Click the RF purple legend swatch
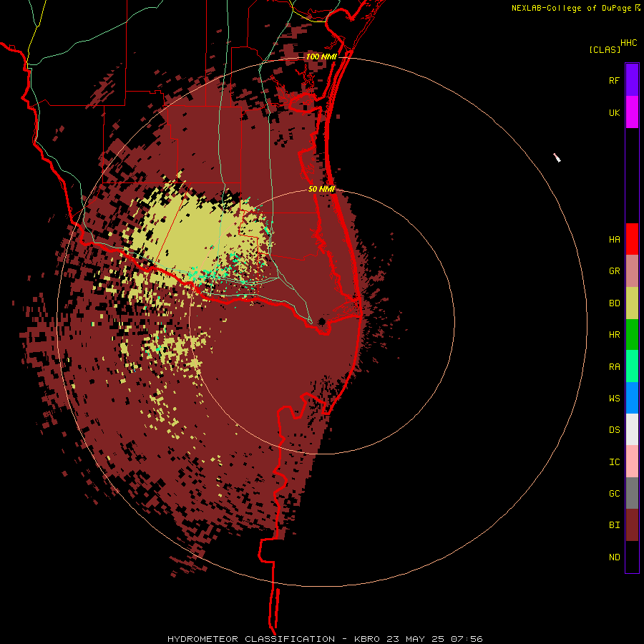Image resolution: width=644 pixels, height=644 pixels. click(632, 80)
